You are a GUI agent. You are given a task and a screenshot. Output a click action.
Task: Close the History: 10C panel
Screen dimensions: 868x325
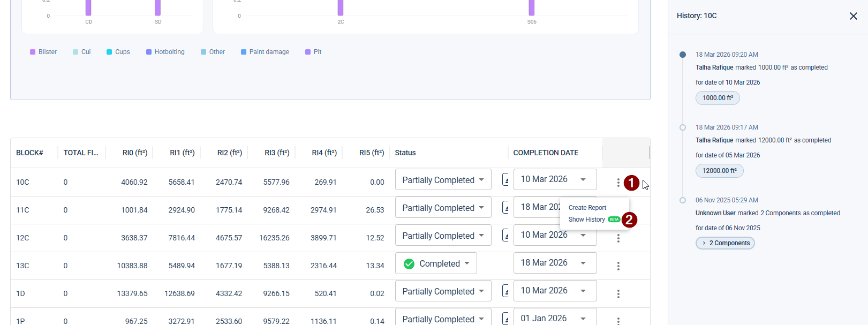click(853, 16)
